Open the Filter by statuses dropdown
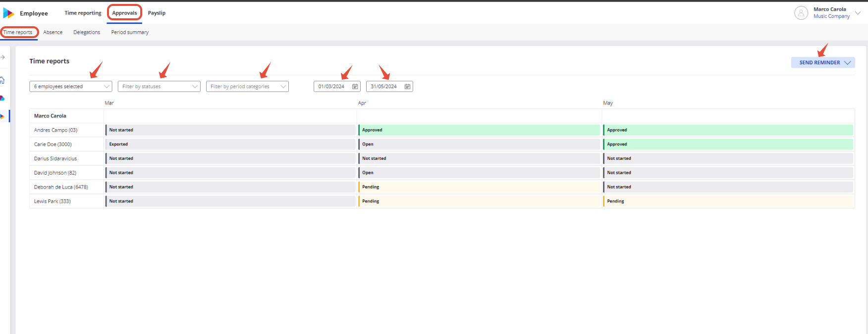Screen dimensions: 868x334 (159, 87)
